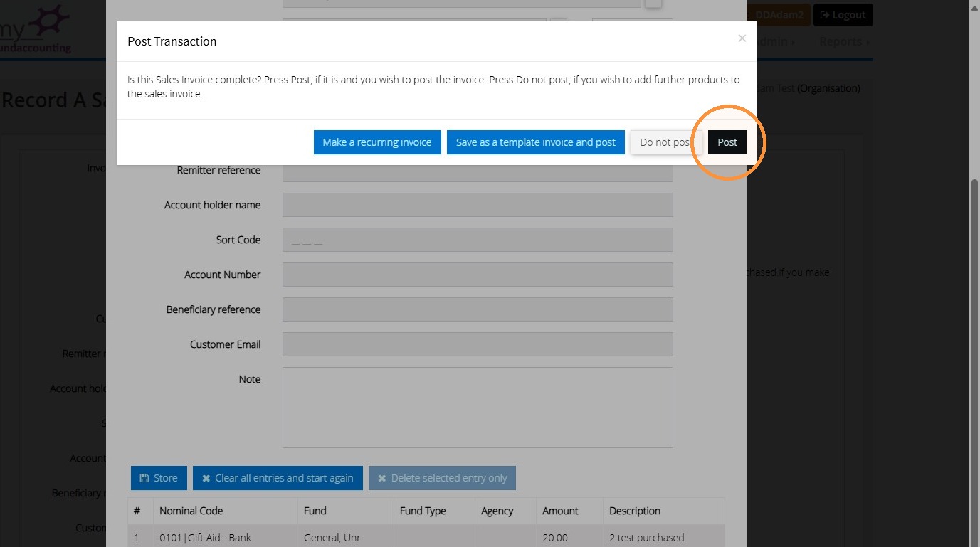Click the Note text area

click(478, 408)
